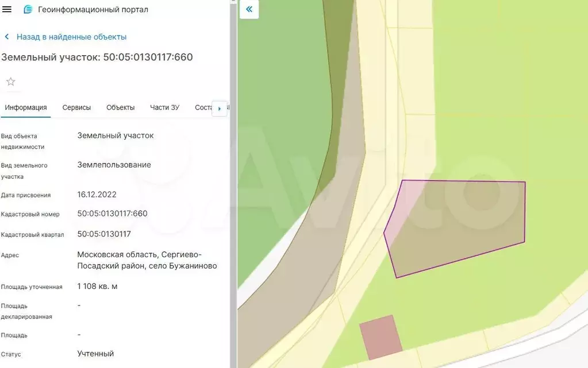
Task: Collapse side panel with double chevron button
Action: pyautogui.click(x=249, y=9)
